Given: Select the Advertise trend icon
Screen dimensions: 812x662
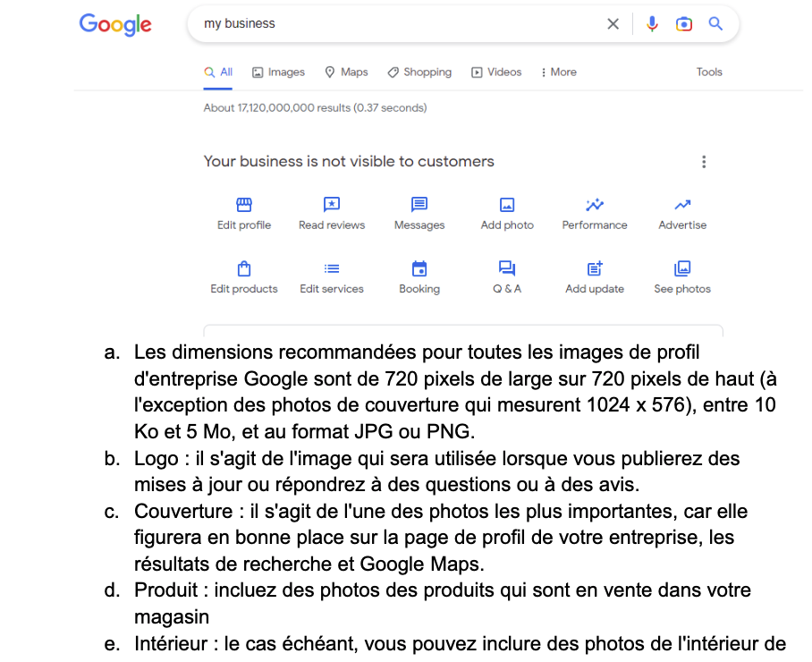Looking at the screenshot, I should pyautogui.click(x=682, y=205).
